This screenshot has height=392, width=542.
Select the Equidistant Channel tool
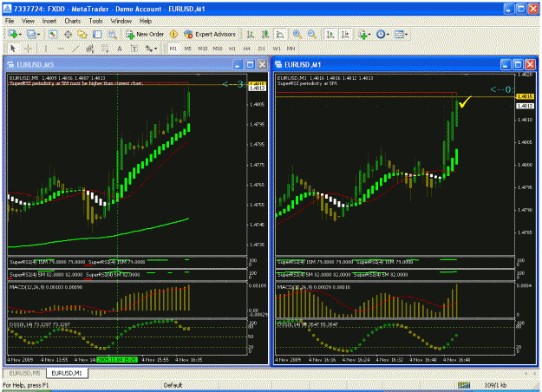coord(90,49)
